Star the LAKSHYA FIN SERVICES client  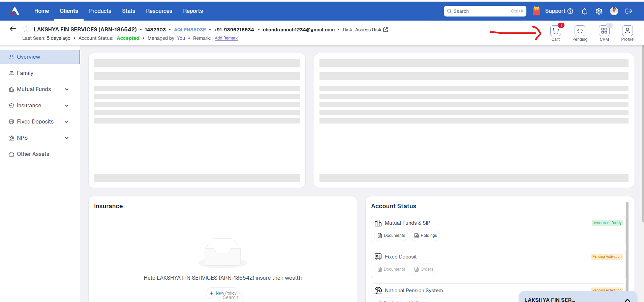pyautogui.click(x=26, y=29)
